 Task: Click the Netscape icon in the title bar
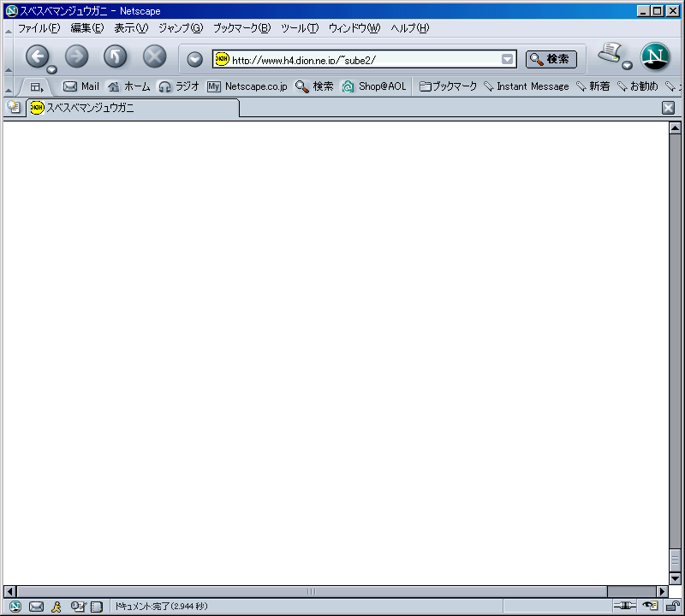point(11,10)
